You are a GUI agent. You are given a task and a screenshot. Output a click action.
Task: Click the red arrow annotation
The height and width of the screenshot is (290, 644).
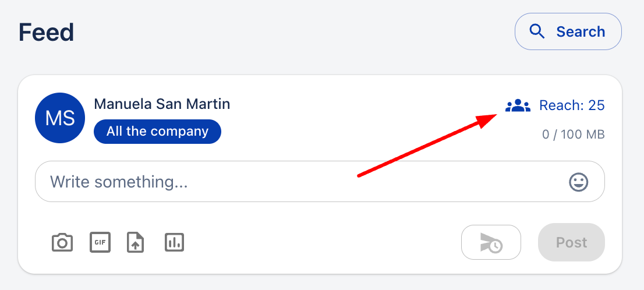coord(427,146)
